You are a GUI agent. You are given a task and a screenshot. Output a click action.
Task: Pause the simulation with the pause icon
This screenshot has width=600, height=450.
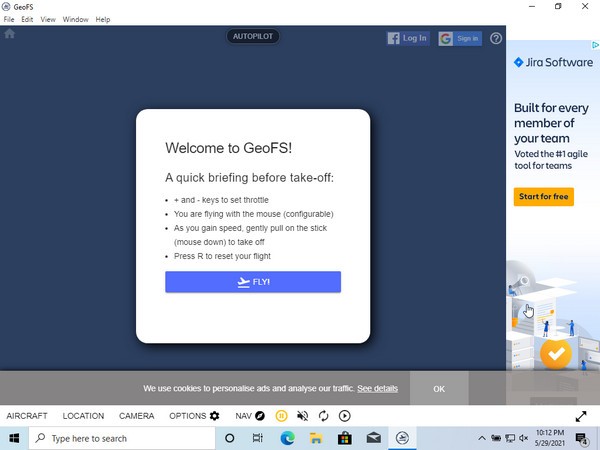coord(282,416)
